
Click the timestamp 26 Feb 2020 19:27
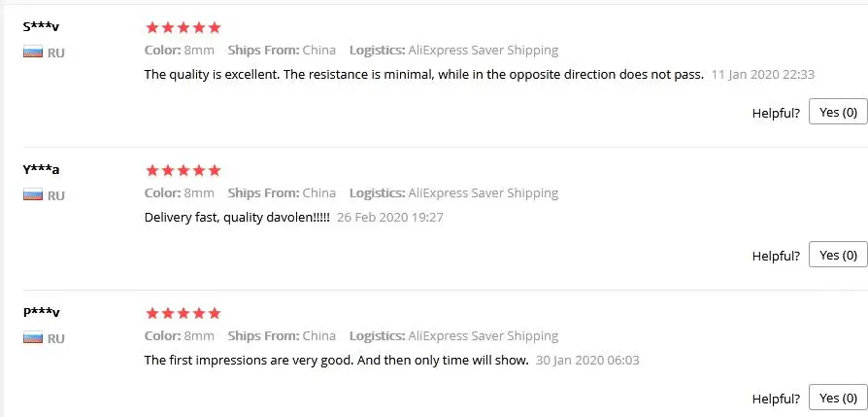click(x=390, y=218)
